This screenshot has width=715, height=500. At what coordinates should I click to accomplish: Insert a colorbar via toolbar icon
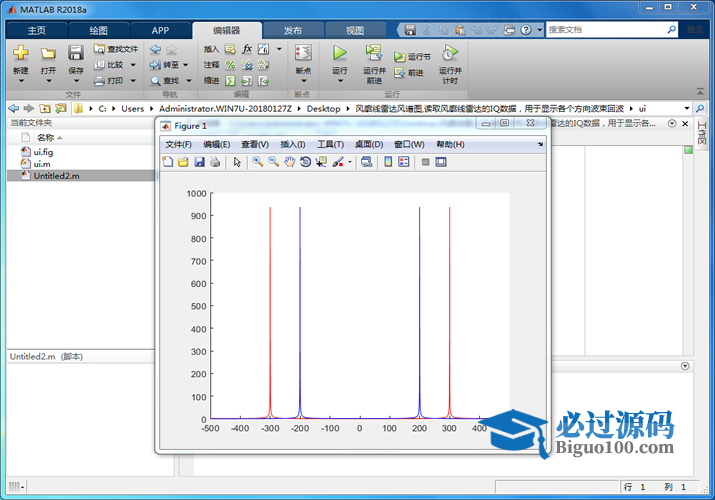(388, 162)
